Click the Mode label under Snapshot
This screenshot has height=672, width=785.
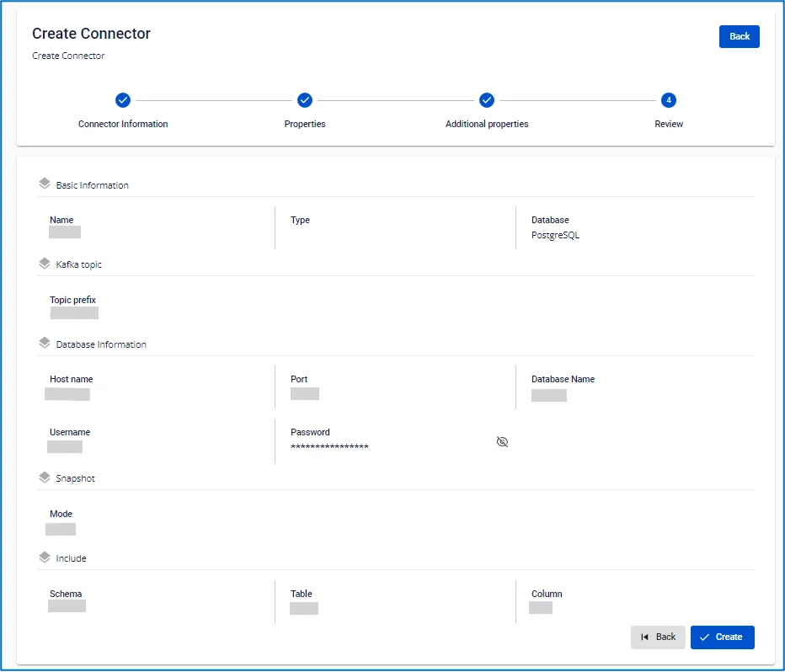pyautogui.click(x=61, y=514)
